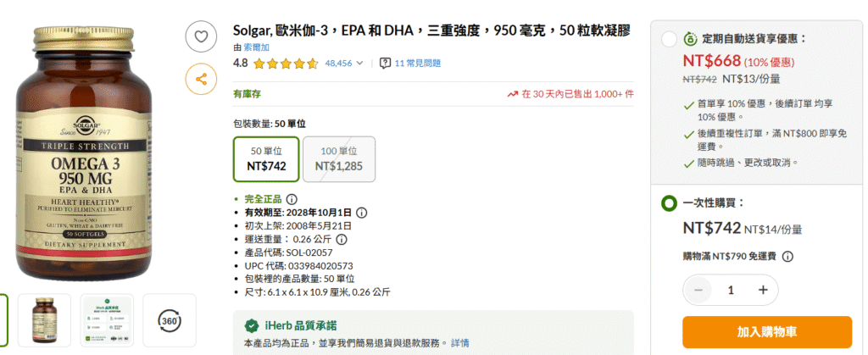This screenshot has height=355, width=868.
Task: Open the orange share icon
Action: pyautogui.click(x=201, y=79)
